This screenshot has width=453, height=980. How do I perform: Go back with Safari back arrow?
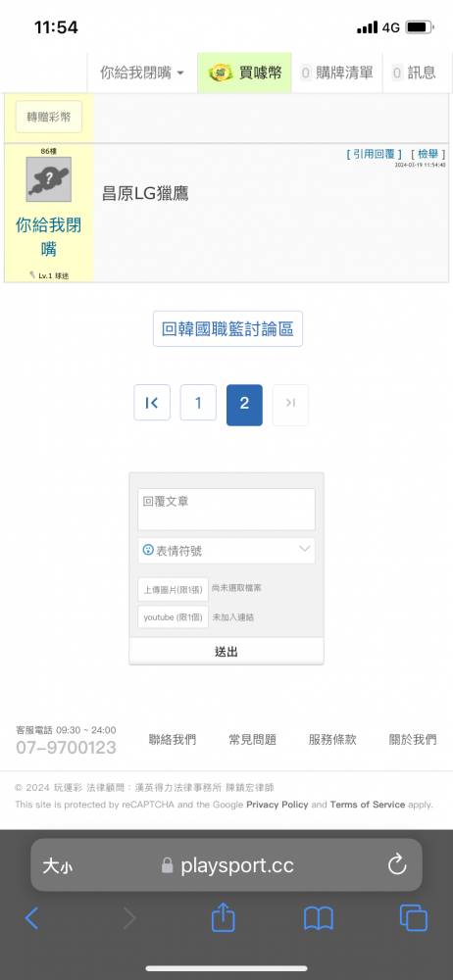(32, 918)
